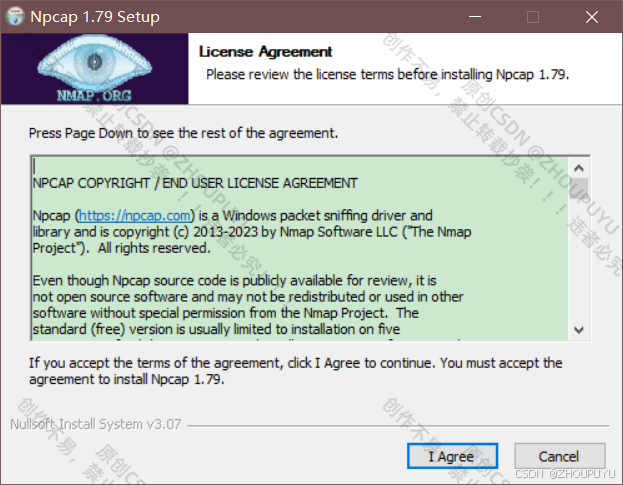Click empty scrollbar track below the thumb
623x485 pixels.
tap(579, 258)
